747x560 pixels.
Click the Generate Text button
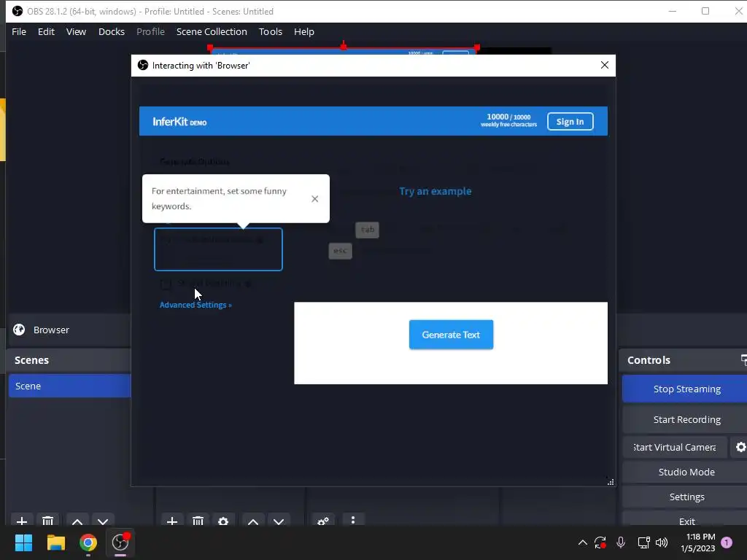pos(451,334)
